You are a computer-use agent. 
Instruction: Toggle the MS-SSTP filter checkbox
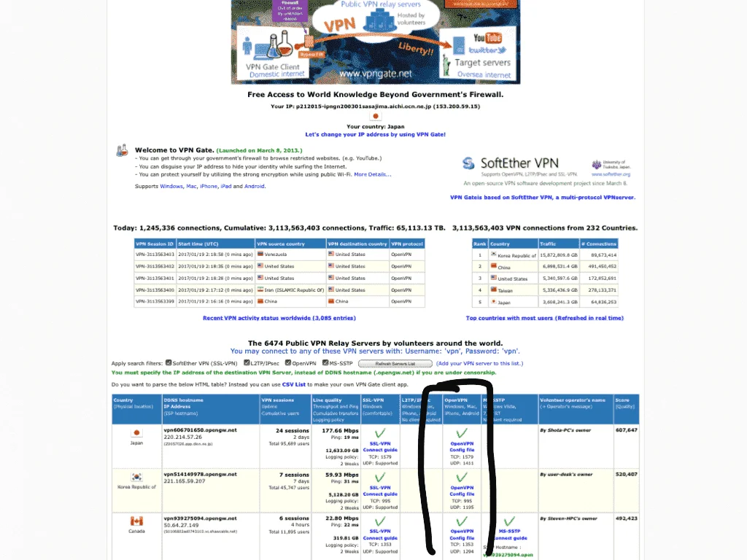325,363
